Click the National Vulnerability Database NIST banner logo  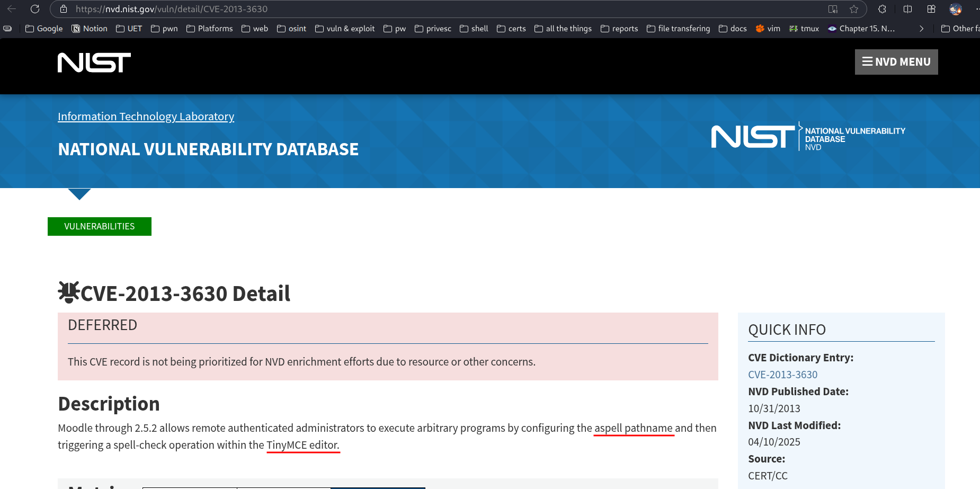808,137
